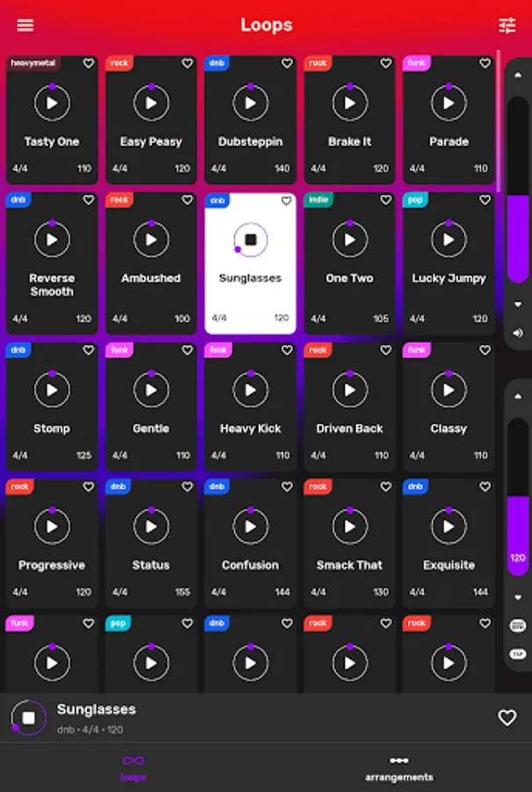Toggle favorite heart in bottom player bar
This screenshot has width=532, height=792.
coord(506,718)
